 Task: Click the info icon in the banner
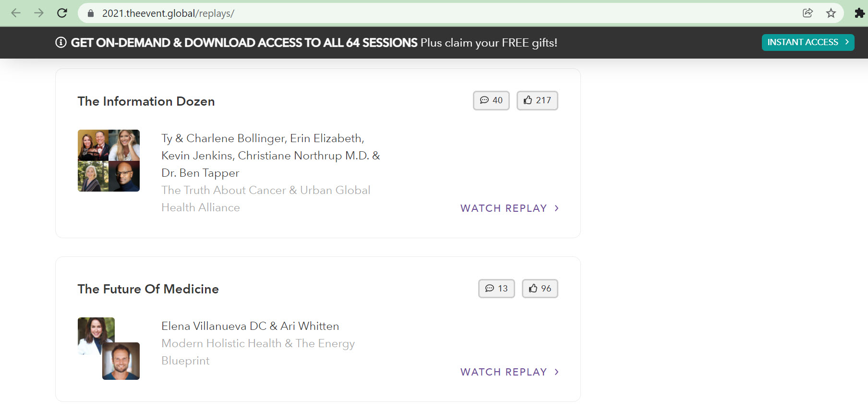coord(60,42)
